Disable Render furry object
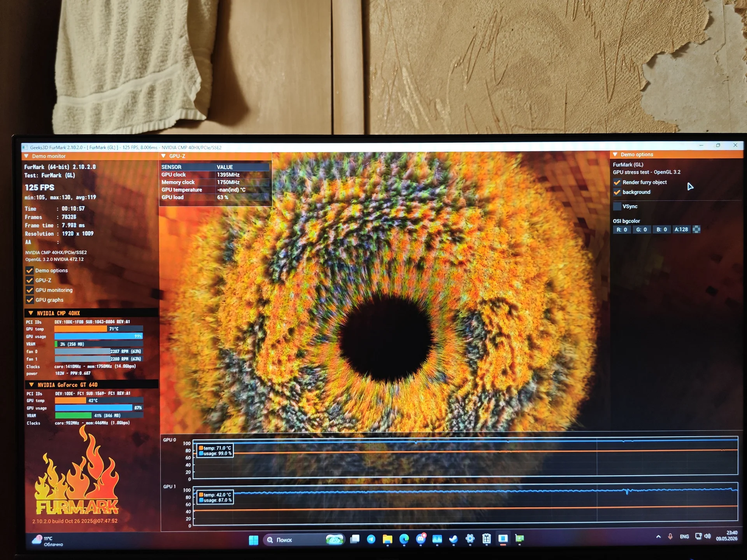 [617, 182]
